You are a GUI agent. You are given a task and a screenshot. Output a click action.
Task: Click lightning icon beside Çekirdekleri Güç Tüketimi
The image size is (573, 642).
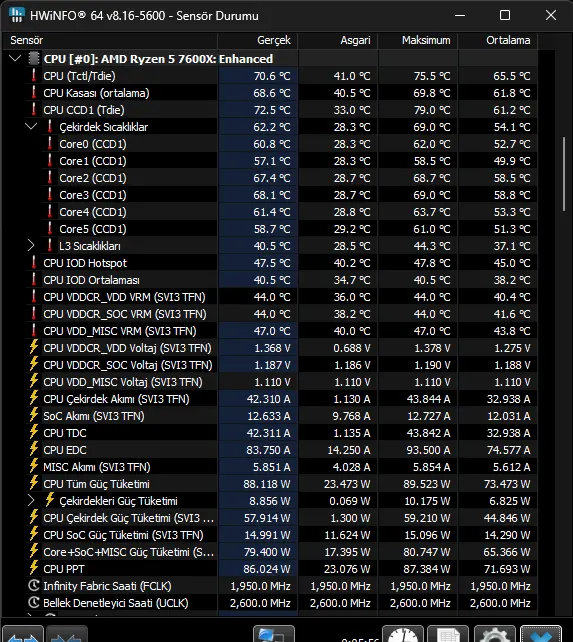[50, 500]
